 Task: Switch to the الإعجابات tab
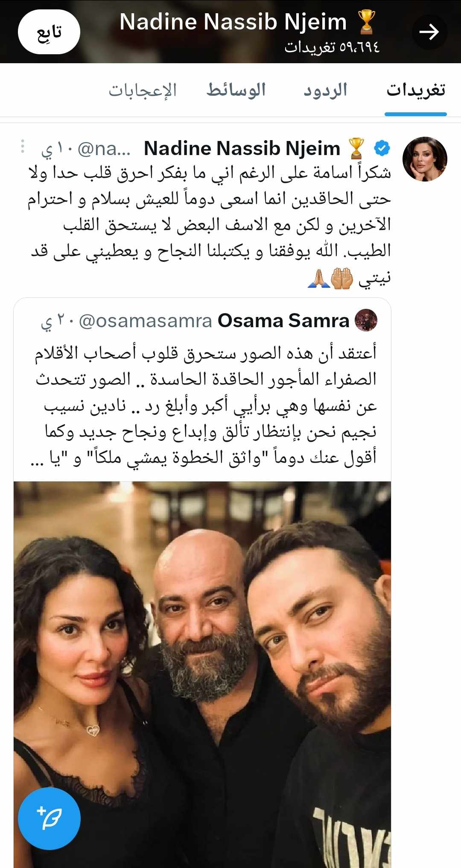coord(143,90)
